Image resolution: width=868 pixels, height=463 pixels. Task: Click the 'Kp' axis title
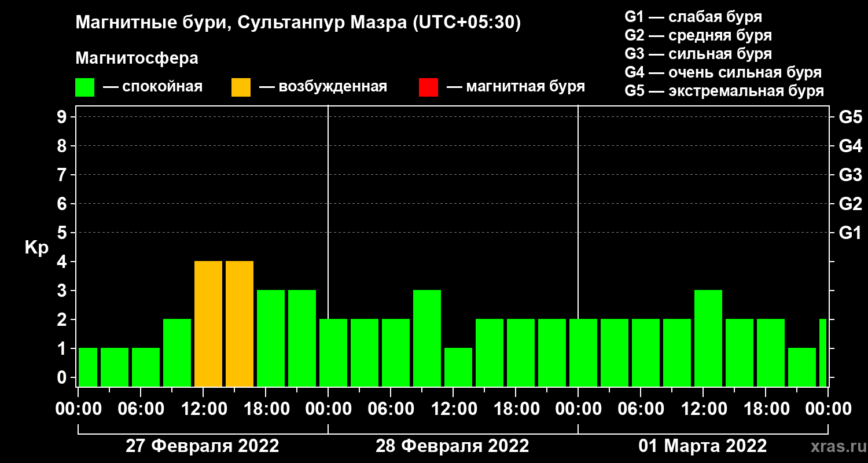pyautogui.click(x=36, y=248)
